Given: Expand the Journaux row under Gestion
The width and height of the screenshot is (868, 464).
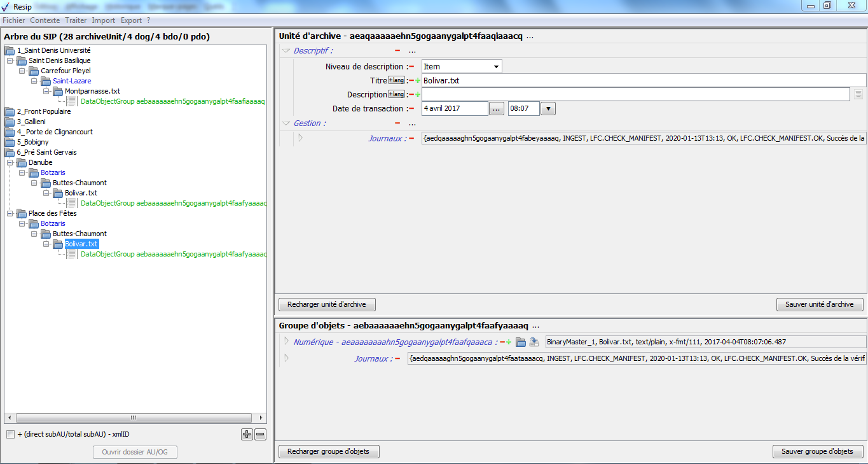Looking at the screenshot, I should click(x=300, y=137).
